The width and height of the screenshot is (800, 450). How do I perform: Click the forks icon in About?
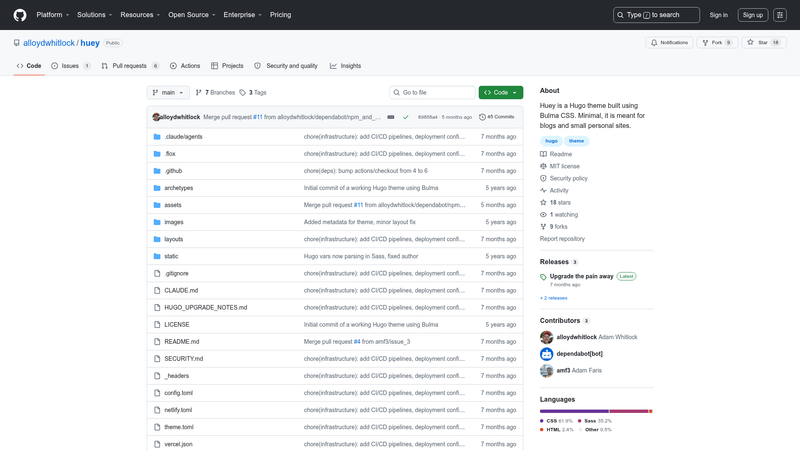tap(543, 227)
